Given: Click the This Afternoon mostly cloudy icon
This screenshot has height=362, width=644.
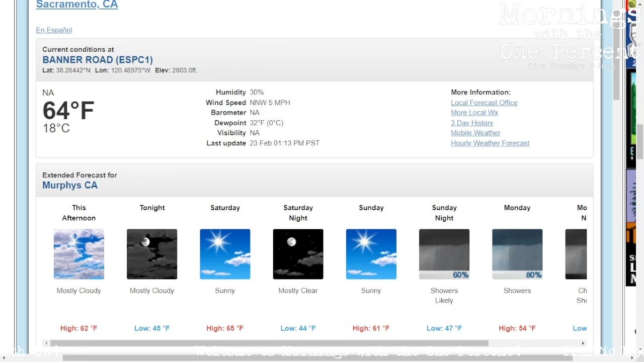Looking at the screenshot, I should 79,254.
